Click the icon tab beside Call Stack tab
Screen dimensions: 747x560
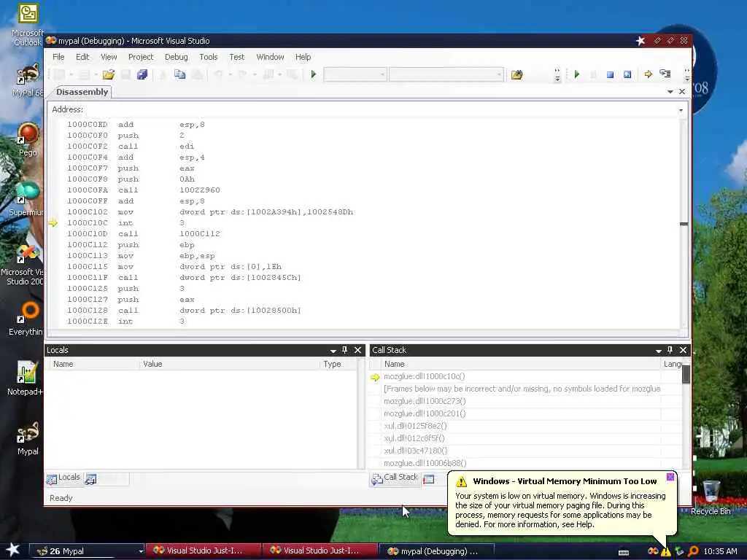click(429, 479)
